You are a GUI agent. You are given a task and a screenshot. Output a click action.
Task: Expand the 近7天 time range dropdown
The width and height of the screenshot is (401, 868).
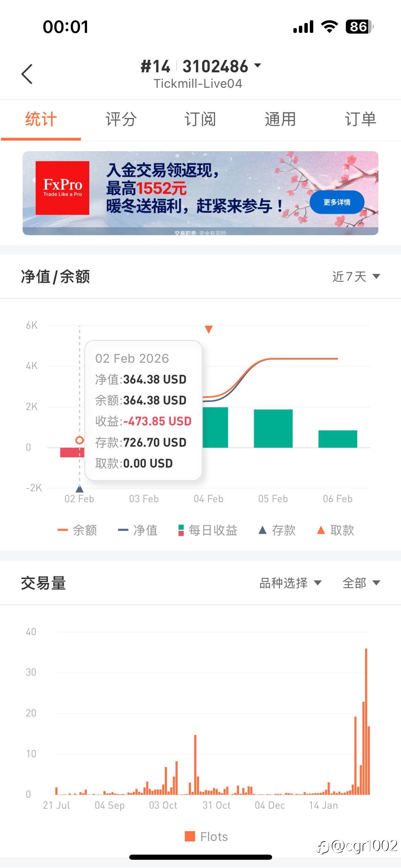pyautogui.click(x=356, y=276)
